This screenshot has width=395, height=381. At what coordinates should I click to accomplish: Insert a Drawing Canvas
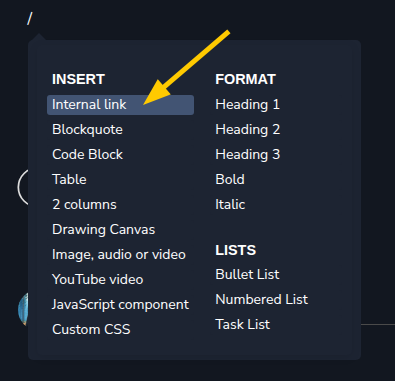click(104, 230)
